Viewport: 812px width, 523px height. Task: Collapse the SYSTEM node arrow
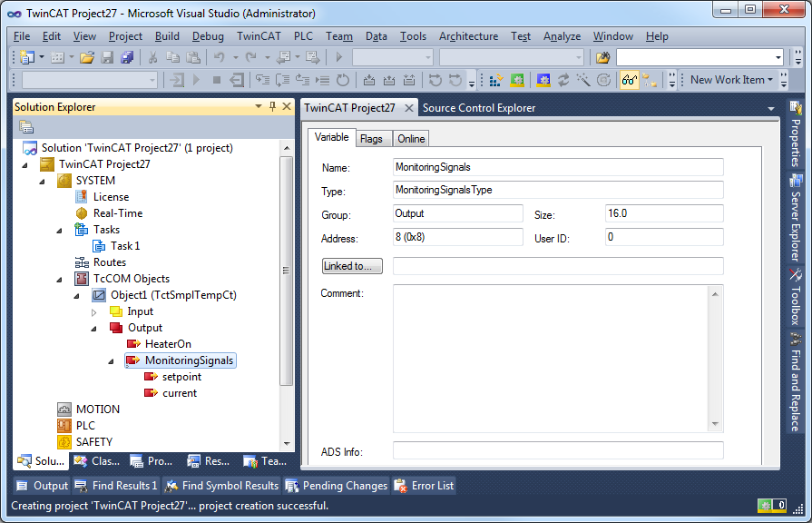pyautogui.click(x=42, y=182)
